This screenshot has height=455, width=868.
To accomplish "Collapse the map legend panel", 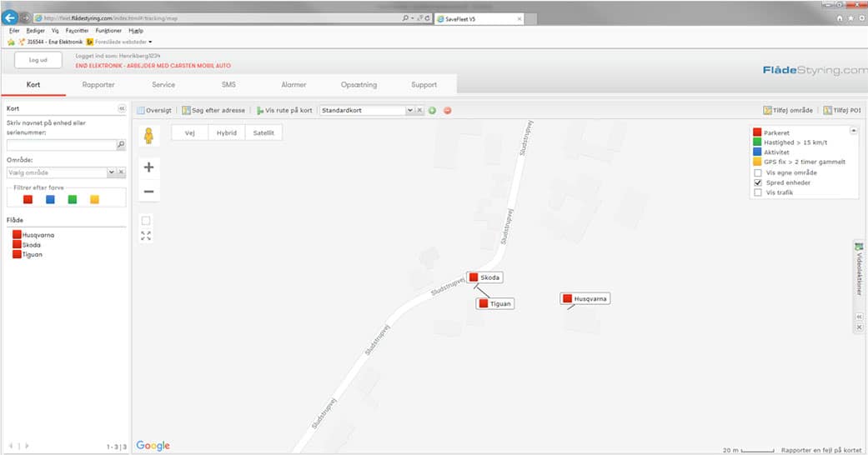I will (x=853, y=131).
